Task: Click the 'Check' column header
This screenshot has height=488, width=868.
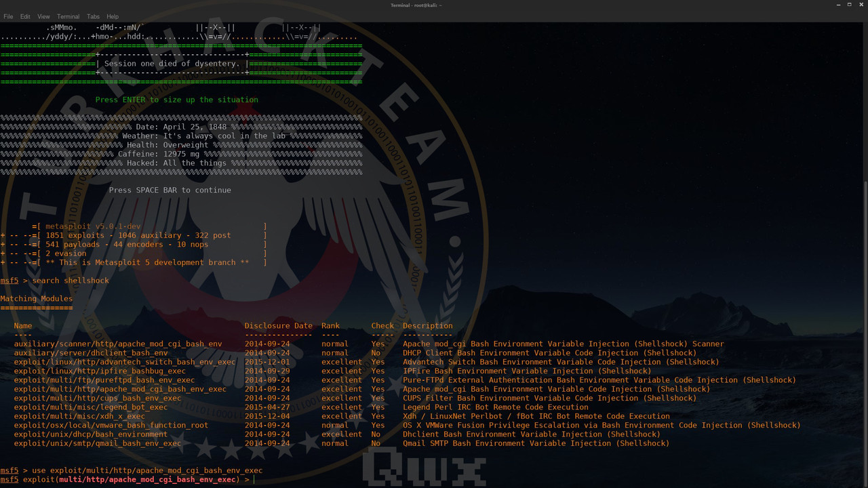Action: click(x=382, y=326)
